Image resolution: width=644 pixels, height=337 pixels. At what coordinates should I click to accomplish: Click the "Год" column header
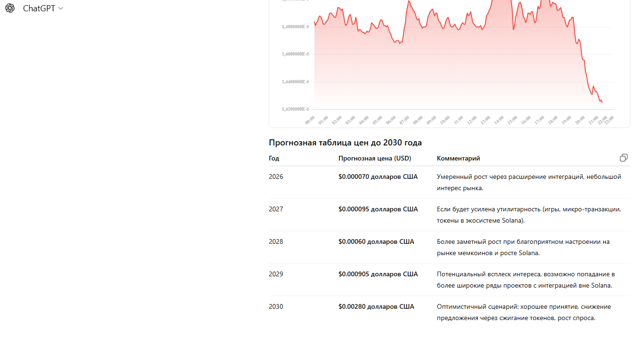tap(274, 159)
